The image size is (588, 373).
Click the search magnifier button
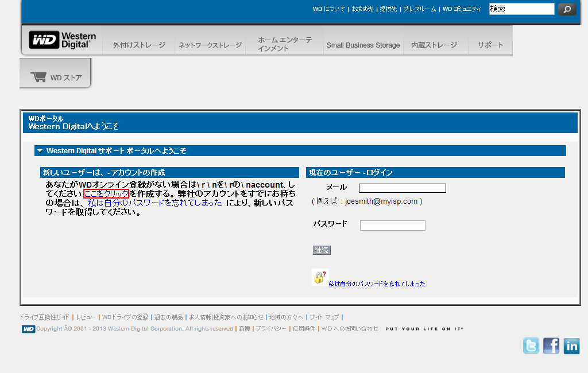(x=567, y=9)
